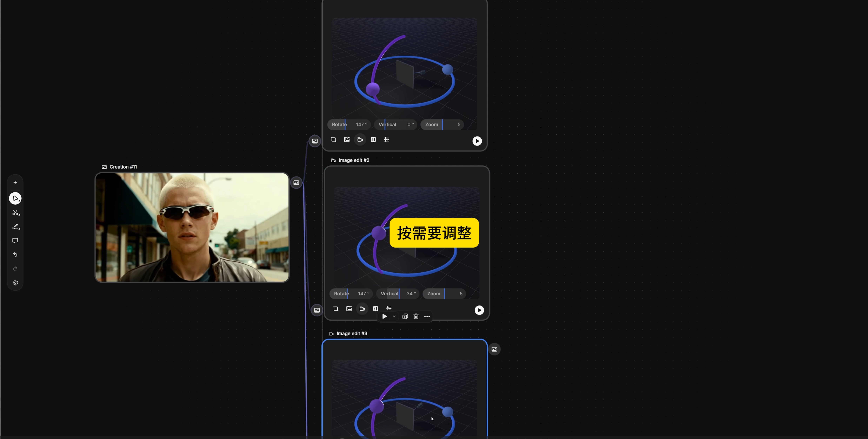
Task: Adjust the Vertical 34° slider in Image edit #2
Action: pos(398,294)
